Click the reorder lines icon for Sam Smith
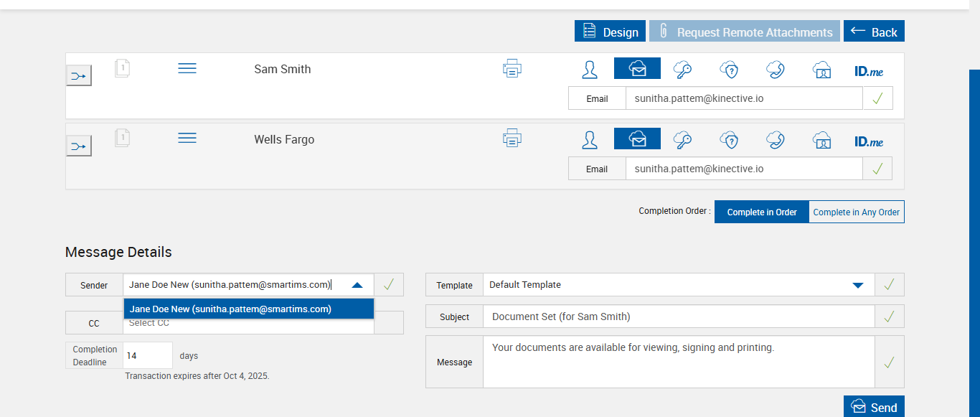 [187, 68]
